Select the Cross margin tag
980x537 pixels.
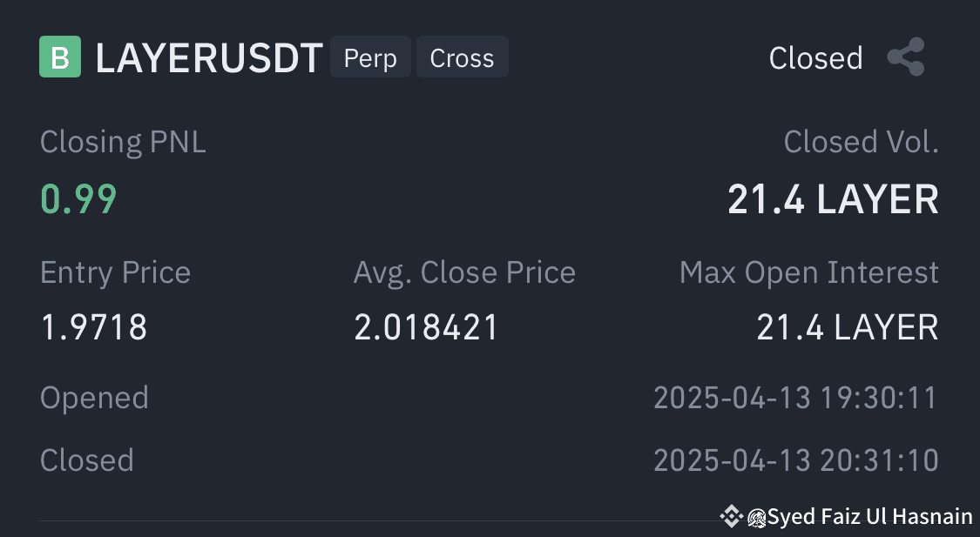click(x=462, y=57)
